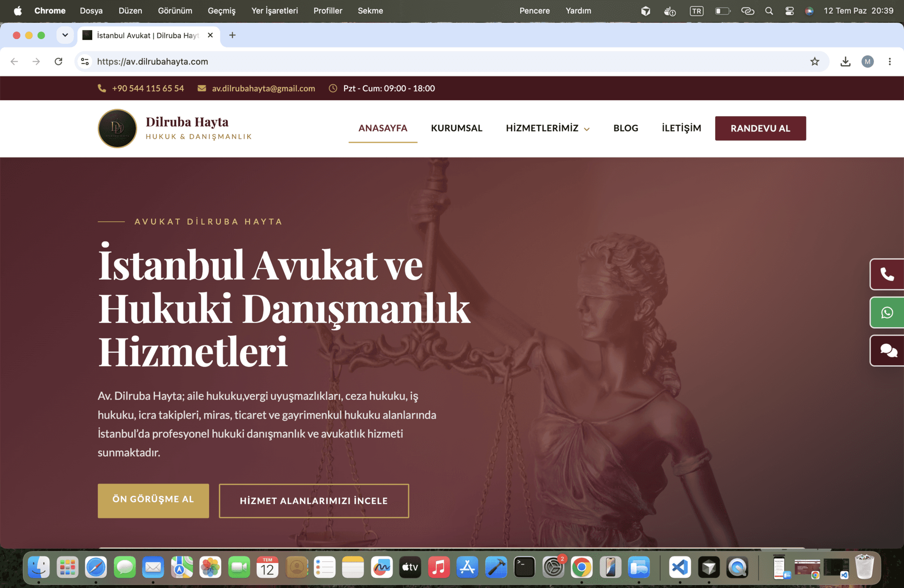904x588 pixels.
Task: Open Visual Studio Code from the Dock
Action: (x=680, y=567)
